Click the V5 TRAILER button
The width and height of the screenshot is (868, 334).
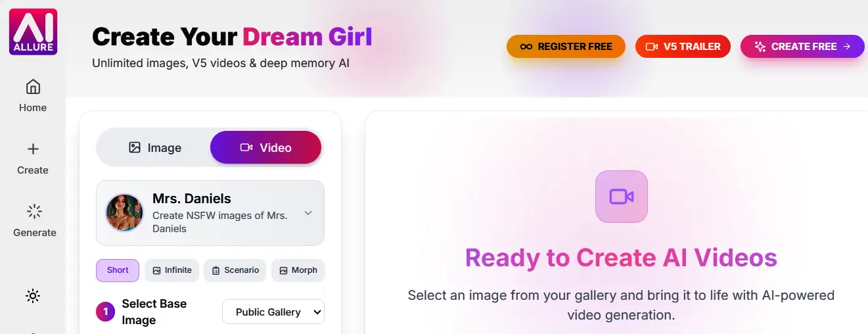(x=683, y=47)
